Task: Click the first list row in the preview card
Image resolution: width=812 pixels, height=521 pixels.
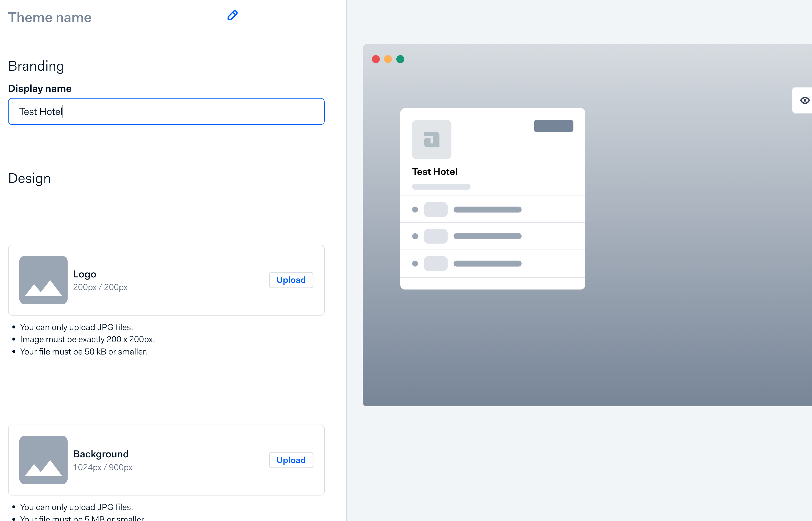Action: (492, 209)
